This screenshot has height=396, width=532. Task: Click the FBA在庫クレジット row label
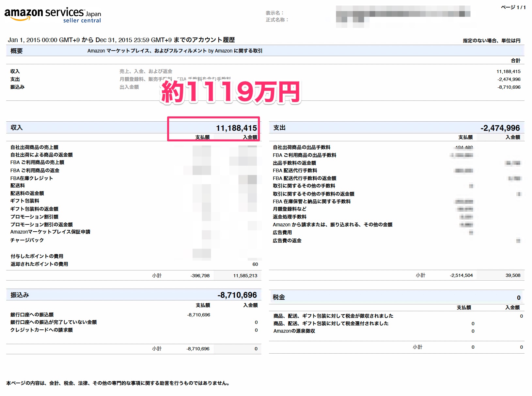(31, 178)
